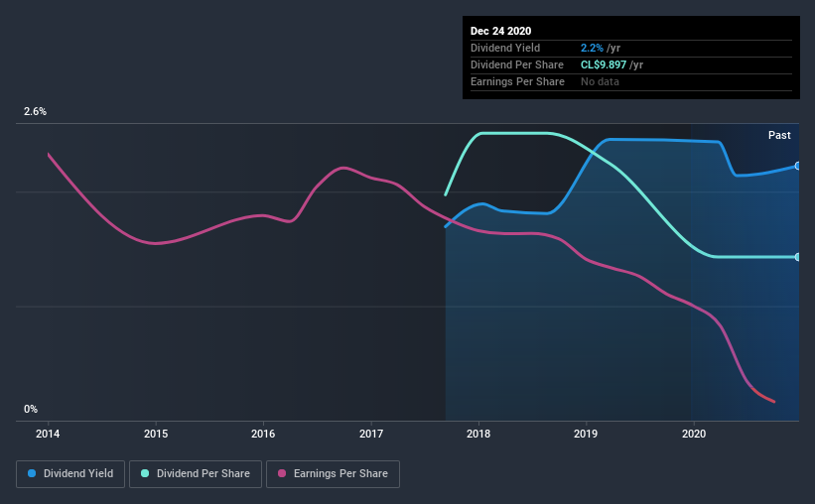The width and height of the screenshot is (815, 504).
Task: Click the 2018 x-axis label
Action: (x=478, y=434)
